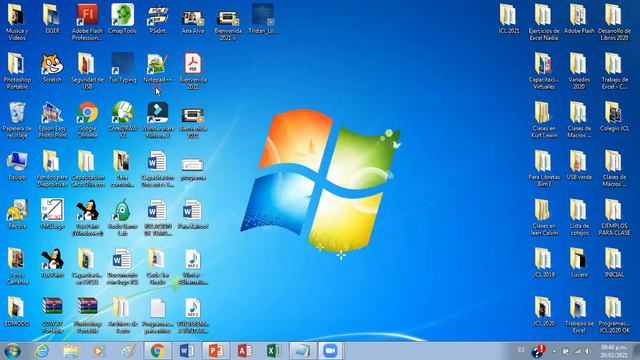Open Internet Explorer from the taskbar
The width and height of the screenshot is (640, 360).
(x=42, y=351)
